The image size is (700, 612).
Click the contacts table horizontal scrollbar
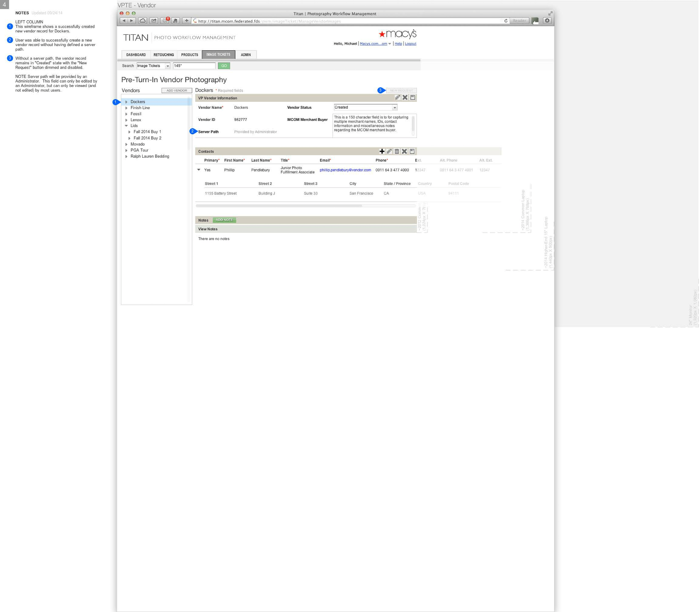tap(279, 206)
